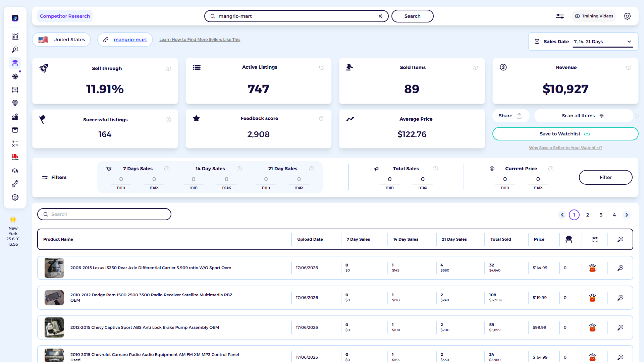This screenshot has width=644, height=362.
Task: Open the Sales Date dropdown
Action: (x=603, y=42)
